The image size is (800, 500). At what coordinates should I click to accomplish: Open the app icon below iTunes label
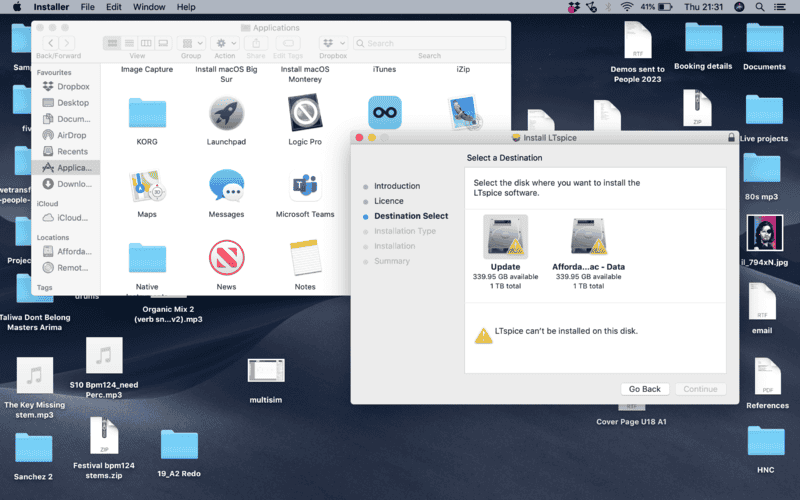pos(385,112)
